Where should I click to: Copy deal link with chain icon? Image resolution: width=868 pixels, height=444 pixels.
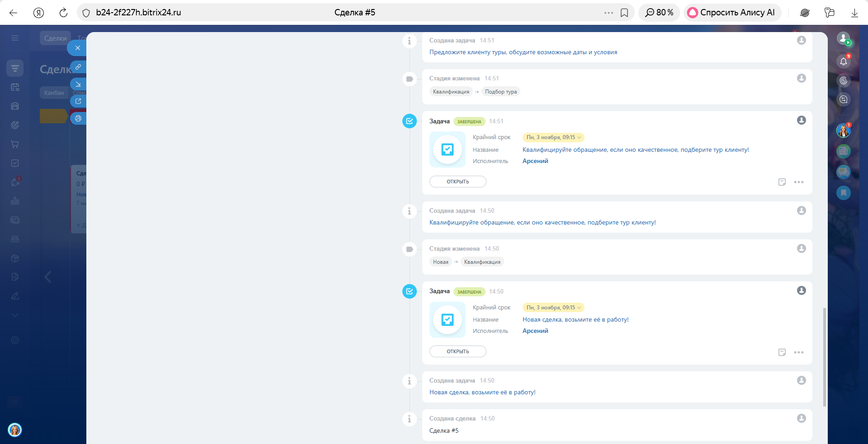(78, 67)
